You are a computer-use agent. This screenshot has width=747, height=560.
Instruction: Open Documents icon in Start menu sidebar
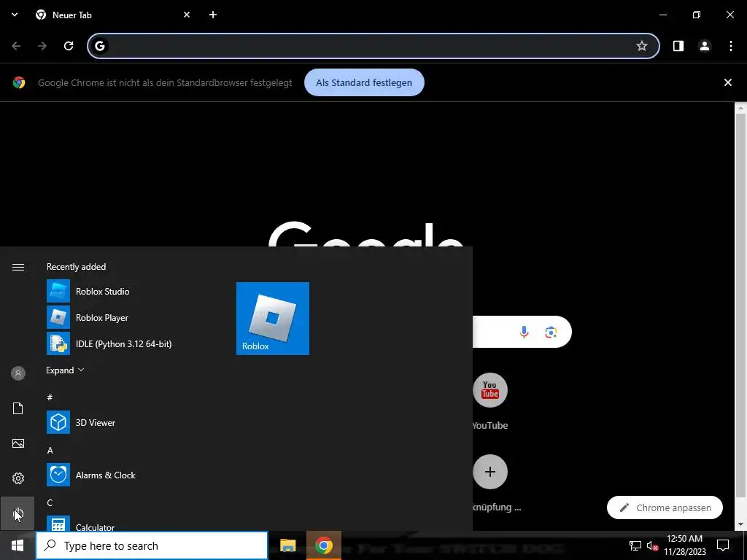click(18, 408)
